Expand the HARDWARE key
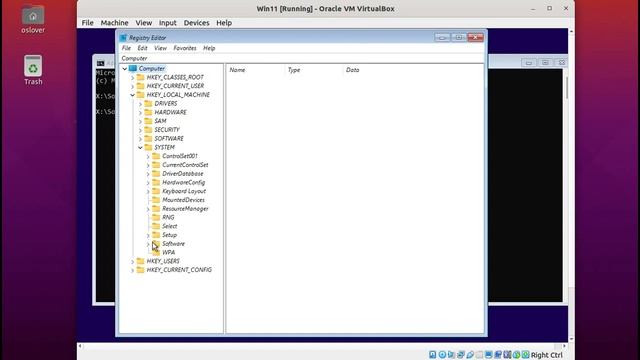 tap(140, 112)
